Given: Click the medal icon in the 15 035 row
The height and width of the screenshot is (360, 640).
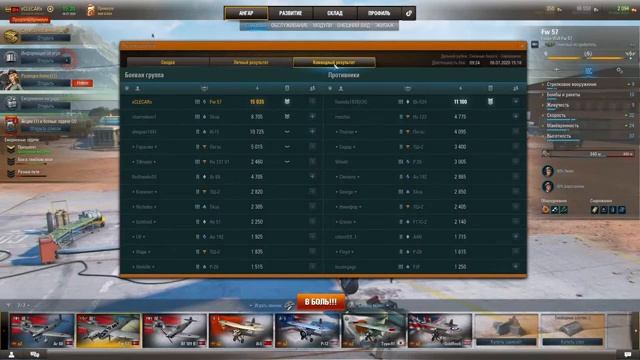Looking at the screenshot, I should click(287, 102).
